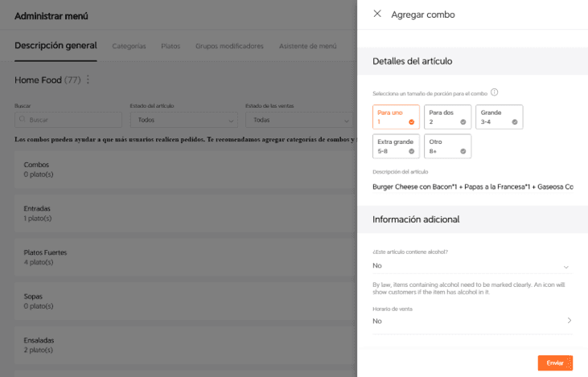
Task: Open the Combos category card
Action: tap(186, 170)
